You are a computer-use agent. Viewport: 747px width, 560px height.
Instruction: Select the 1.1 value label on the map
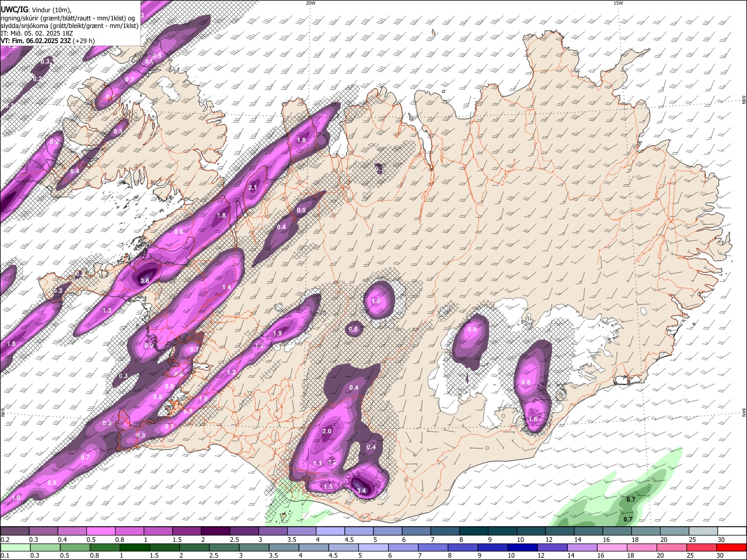(318, 463)
